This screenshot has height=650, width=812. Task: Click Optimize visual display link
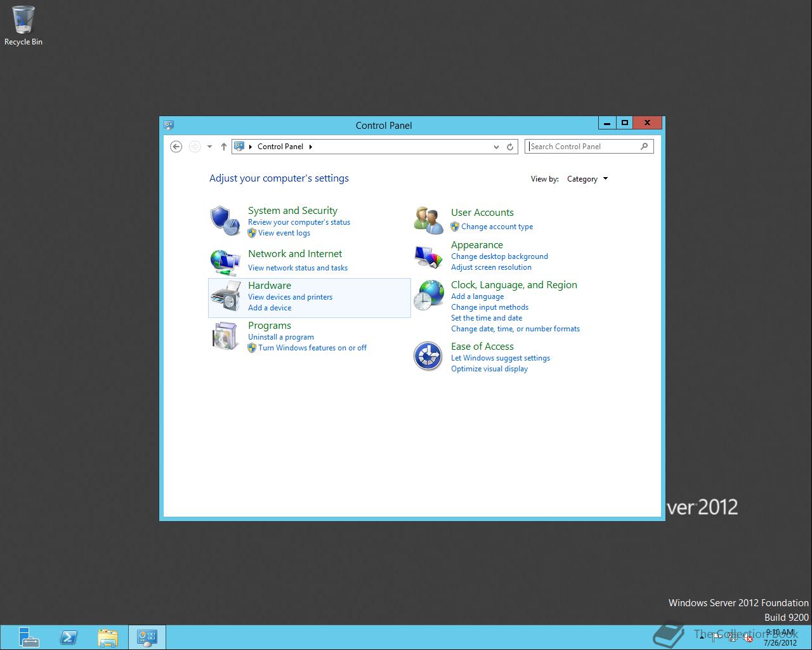tap(489, 369)
